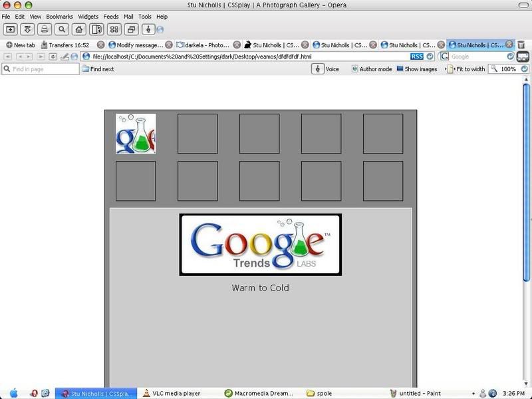
Task: Click the rewind navigation button
Action: pyautogui.click(x=8, y=57)
